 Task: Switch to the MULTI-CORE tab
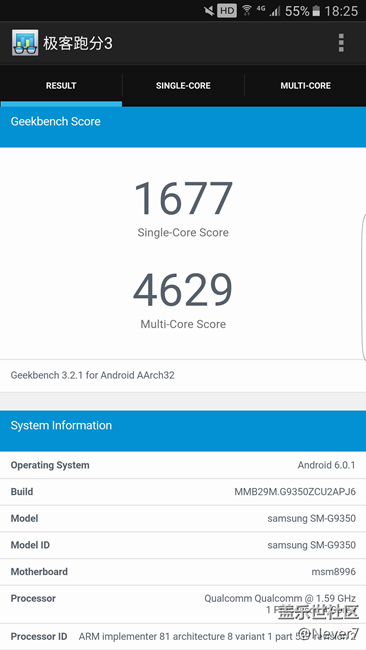click(x=305, y=86)
